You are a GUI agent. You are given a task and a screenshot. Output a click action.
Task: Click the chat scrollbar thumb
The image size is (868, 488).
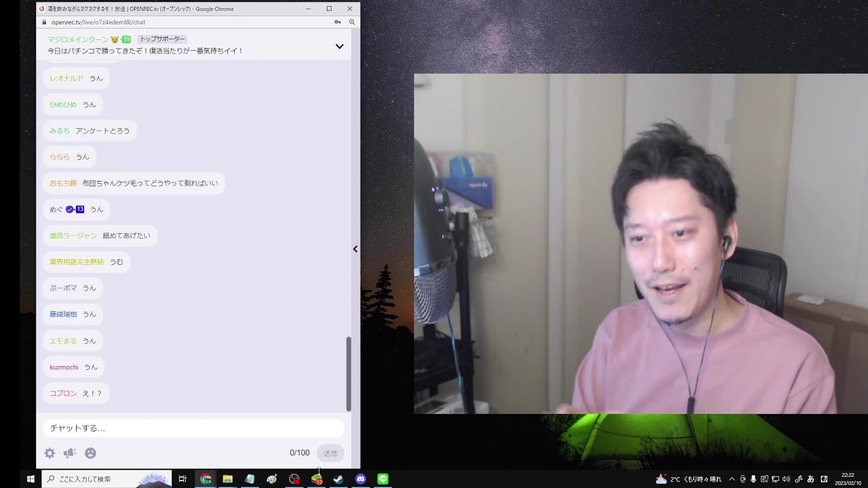click(x=349, y=373)
